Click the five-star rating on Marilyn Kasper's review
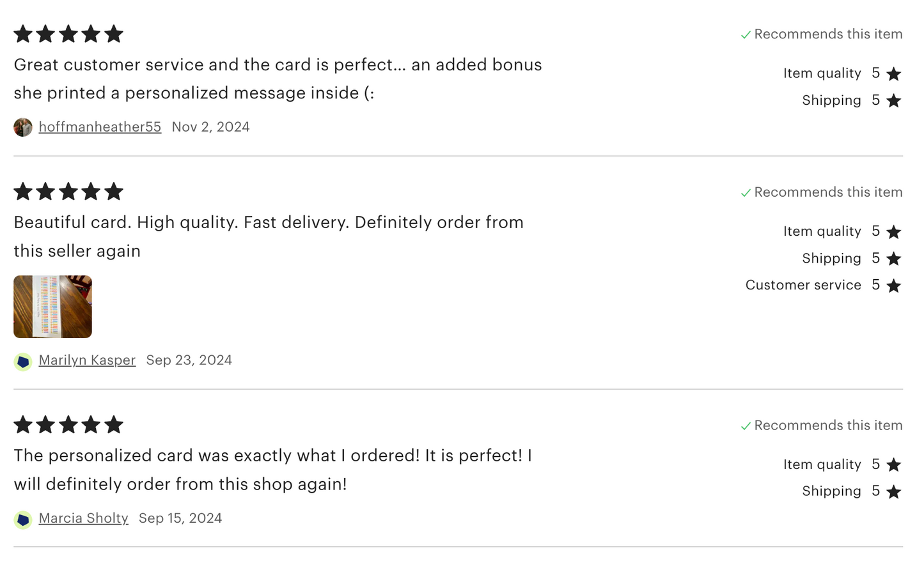This screenshot has width=924, height=577. tap(68, 192)
